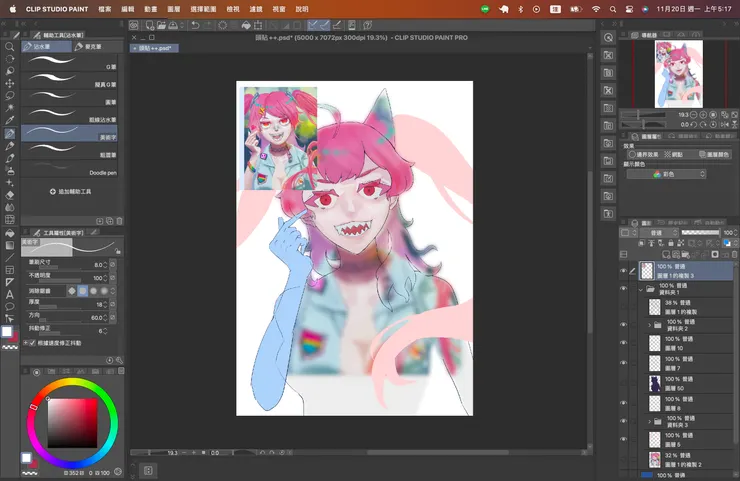Open the 視窗 menu
Image resolution: width=740 pixels, height=481 pixels.
279,9
